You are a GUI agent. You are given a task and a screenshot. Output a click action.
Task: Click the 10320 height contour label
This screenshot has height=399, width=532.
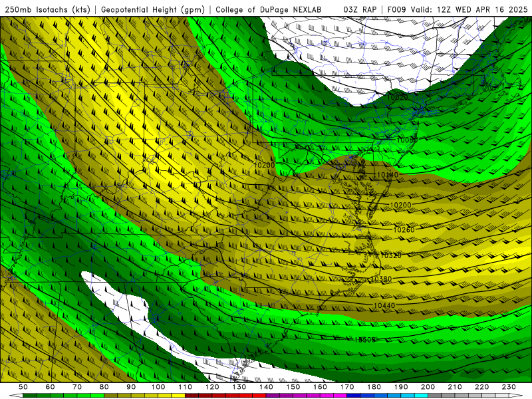[391, 255]
